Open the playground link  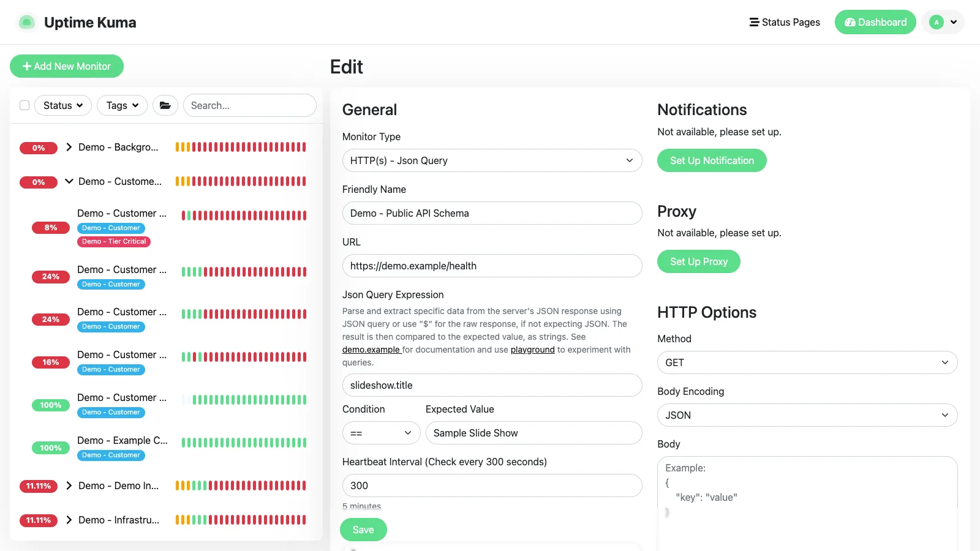tap(533, 350)
